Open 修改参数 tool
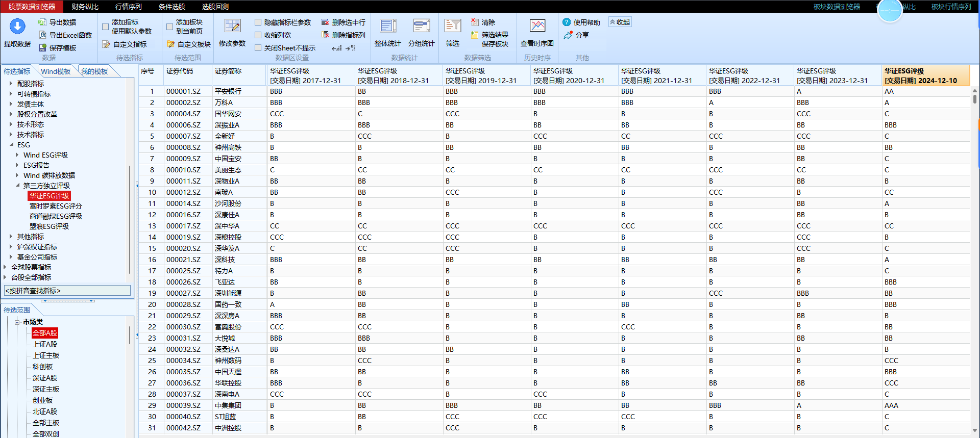Viewport: 980px width, 438px height. (232, 27)
